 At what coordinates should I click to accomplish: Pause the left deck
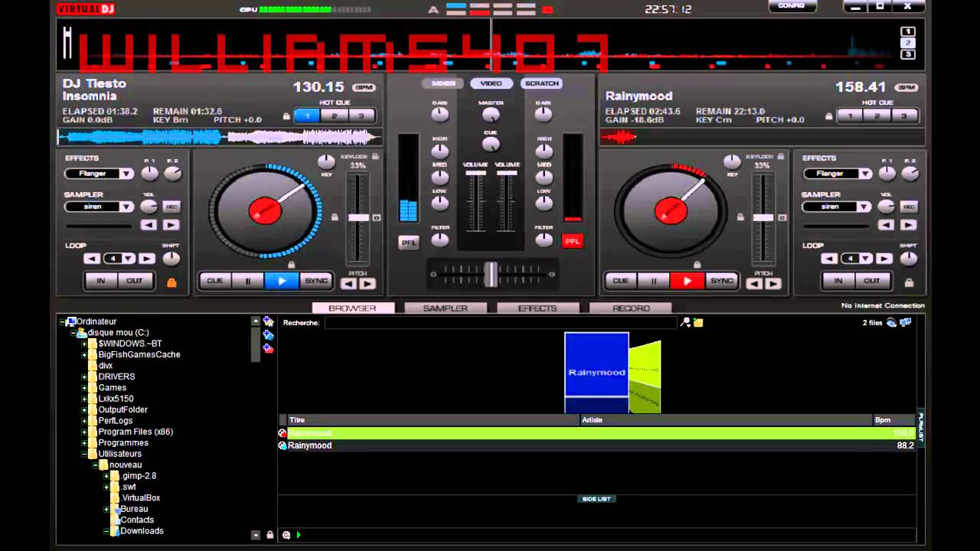(248, 281)
